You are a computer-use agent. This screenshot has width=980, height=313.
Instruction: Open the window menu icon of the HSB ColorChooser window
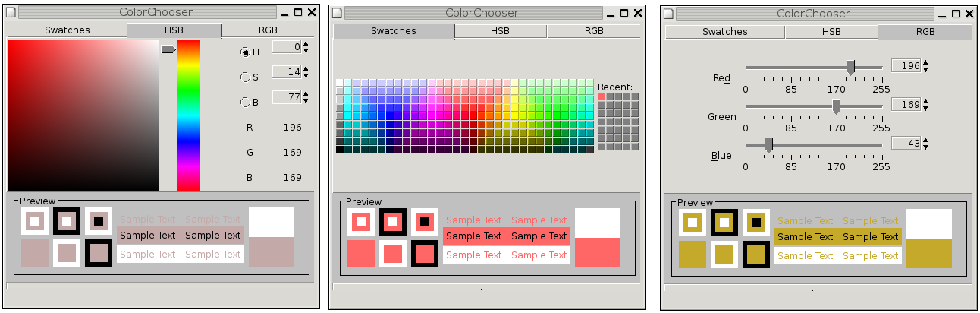pos(11,13)
